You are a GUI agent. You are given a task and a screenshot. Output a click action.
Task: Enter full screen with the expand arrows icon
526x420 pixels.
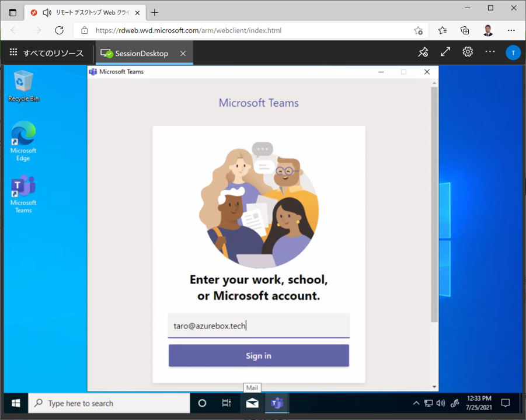click(445, 52)
